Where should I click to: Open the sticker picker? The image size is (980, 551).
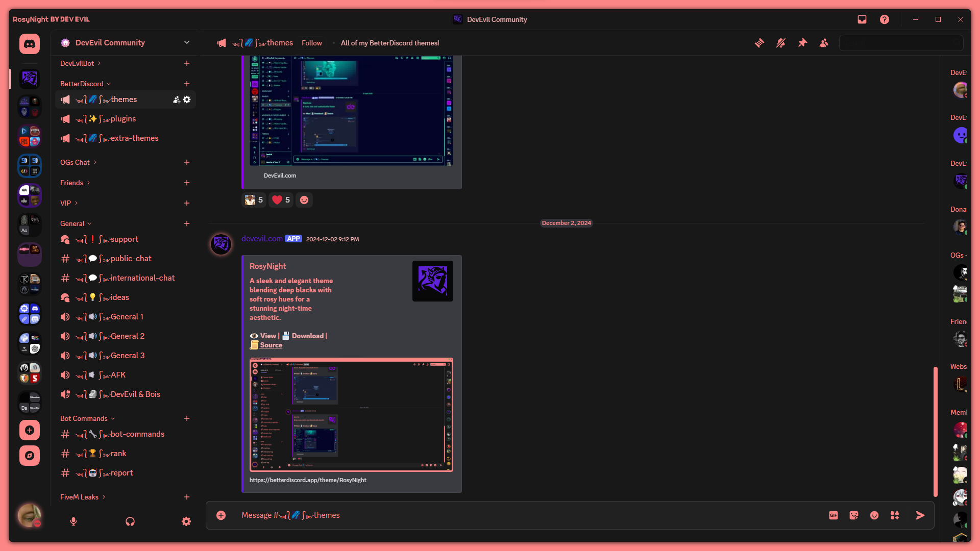[x=853, y=515]
